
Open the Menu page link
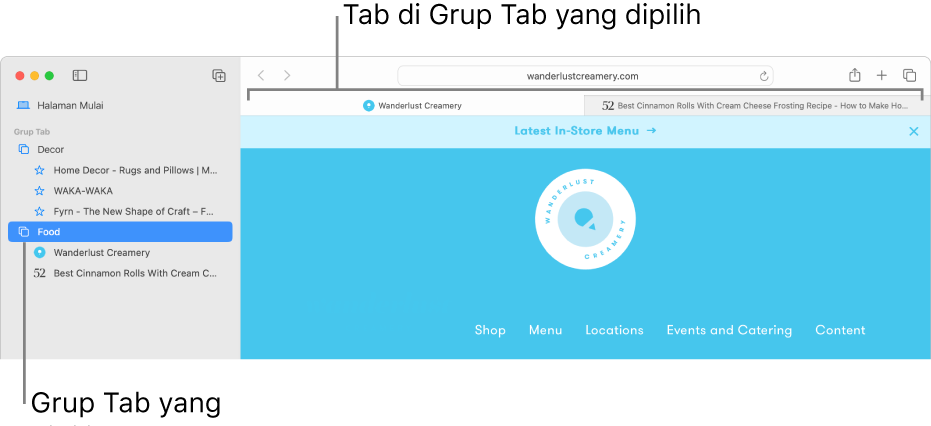pyautogui.click(x=546, y=330)
